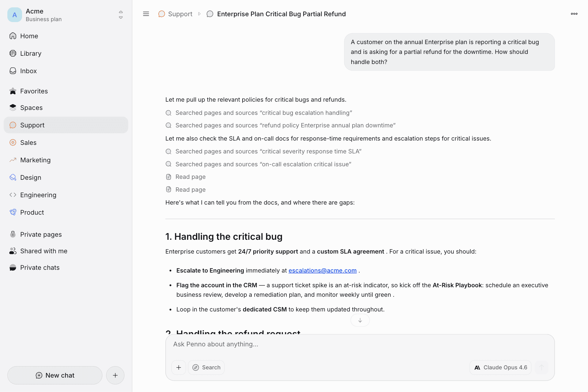Expand search step "critical bug escalation handling"
The height and width of the screenshot is (392, 588).
(x=259, y=113)
